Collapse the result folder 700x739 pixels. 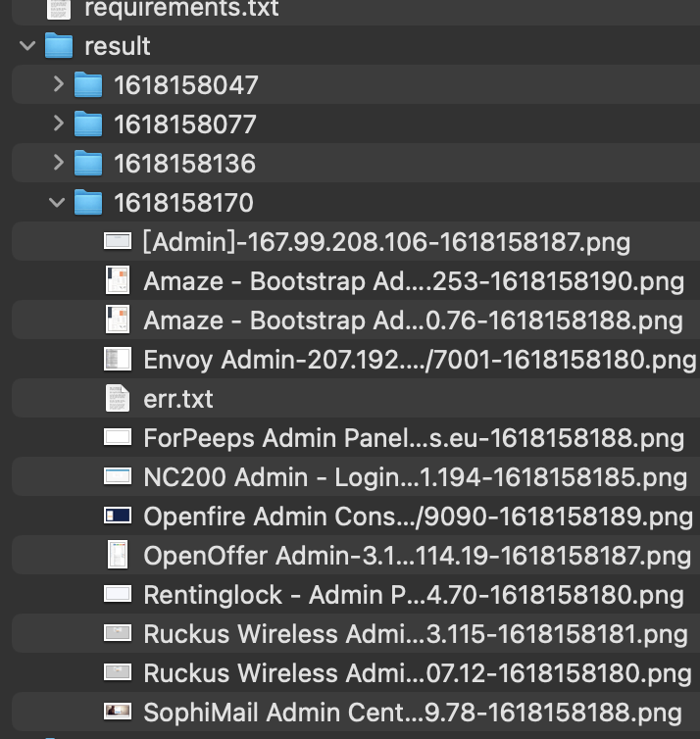click(27, 46)
